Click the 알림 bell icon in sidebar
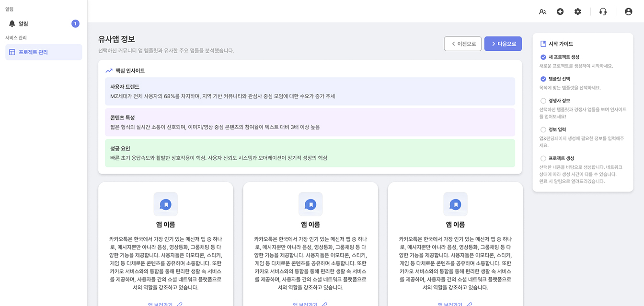The image size is (644, 306). pos(11,23)
